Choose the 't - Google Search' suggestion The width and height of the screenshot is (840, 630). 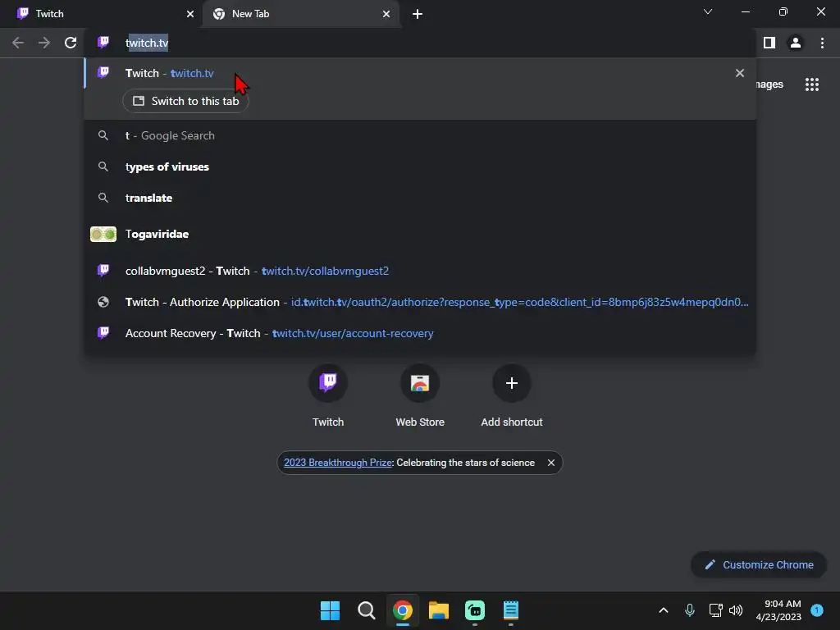[420, 135]
